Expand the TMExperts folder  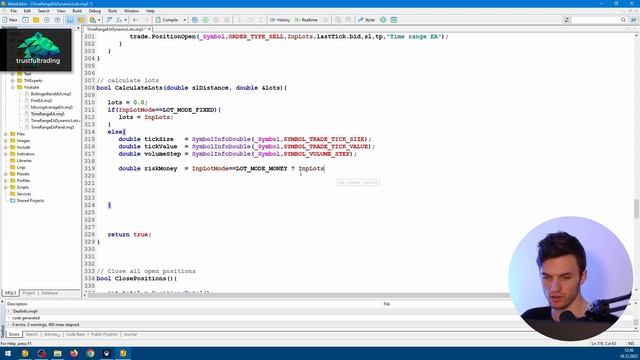pos(13,80)
